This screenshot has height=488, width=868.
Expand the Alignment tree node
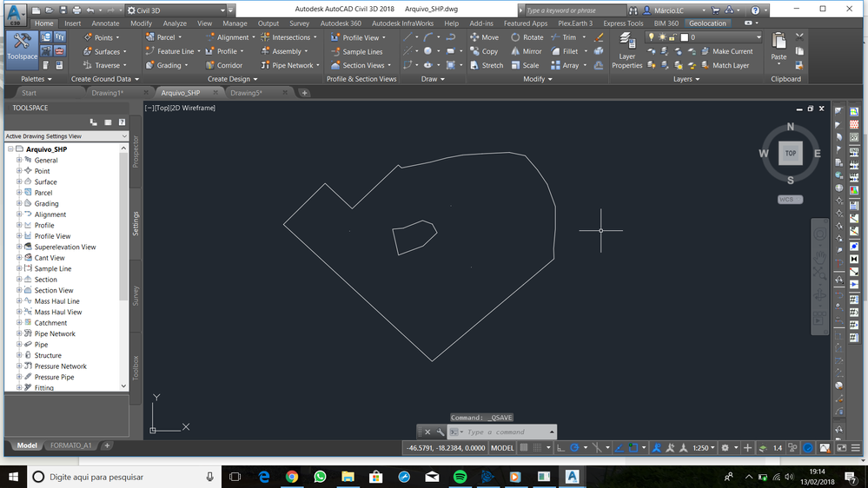pos(19,214)
